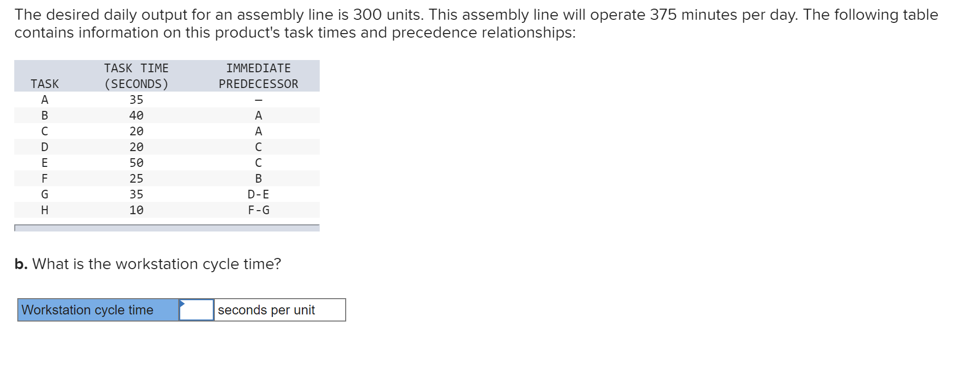Click the predecessor entry F-G for task H

(258, 210)
